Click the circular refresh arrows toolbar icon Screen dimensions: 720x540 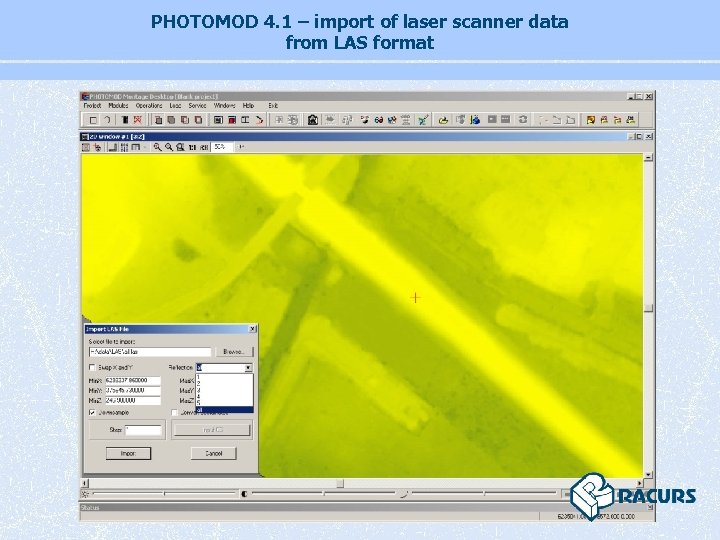pyautogui.click(x=523, y=120)
